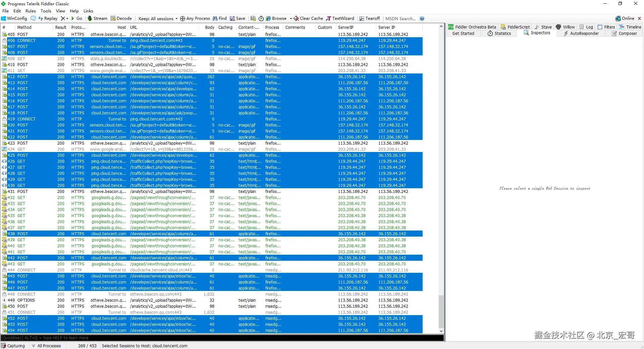Expand the Remove sessions dropdown arrow
The image size is (644, 349).
point(67,18)
